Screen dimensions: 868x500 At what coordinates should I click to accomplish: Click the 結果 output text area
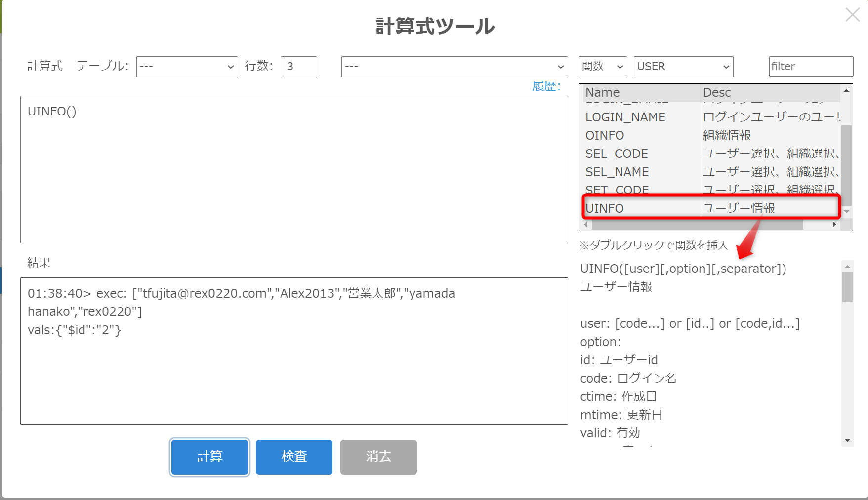(294, 351)
